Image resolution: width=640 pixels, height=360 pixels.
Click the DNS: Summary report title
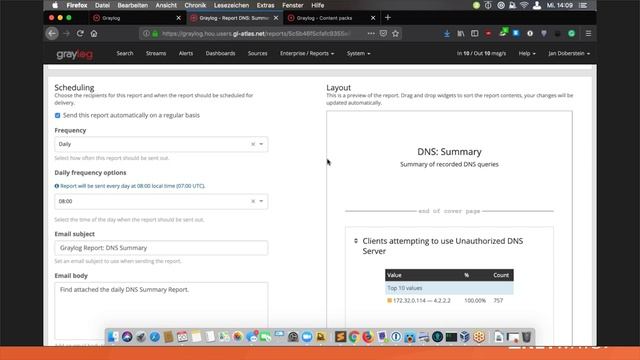click(x=449, y=152)
